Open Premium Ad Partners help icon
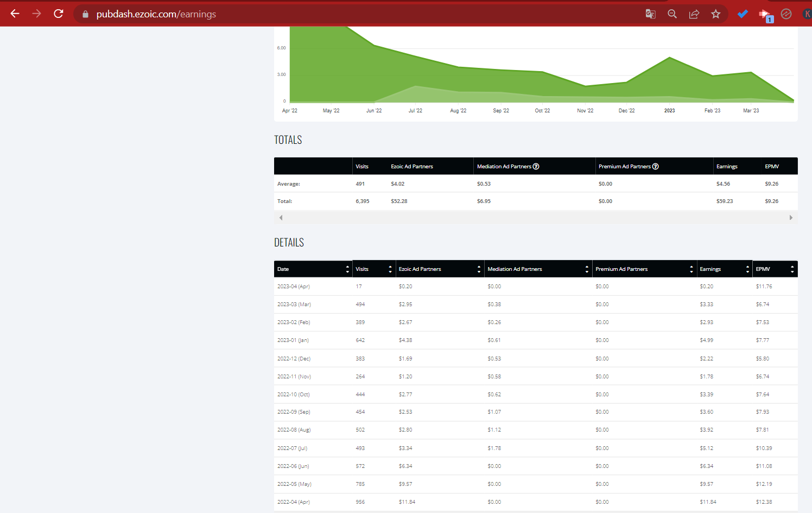 point(655,166)
